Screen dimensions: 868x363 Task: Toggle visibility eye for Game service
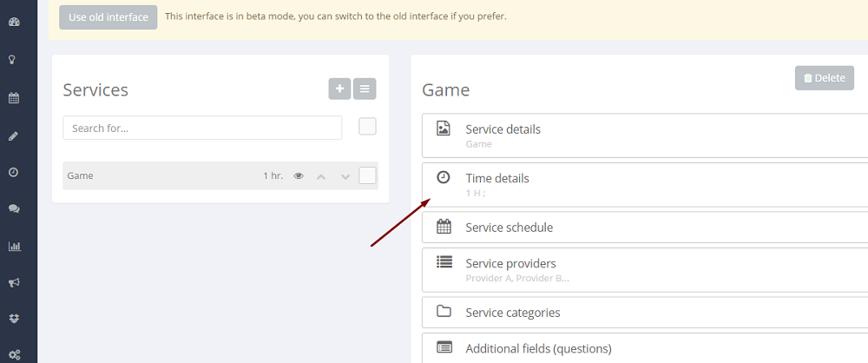(299, 176)
